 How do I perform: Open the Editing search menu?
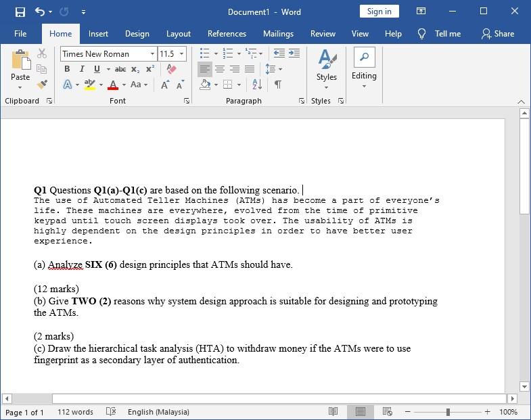click(364, 68)
